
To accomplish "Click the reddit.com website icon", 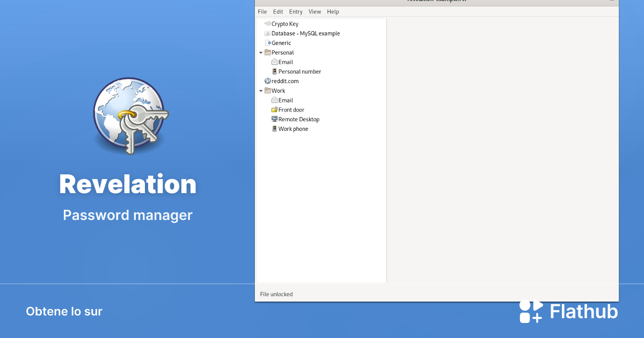I will (x=267, y=81).
